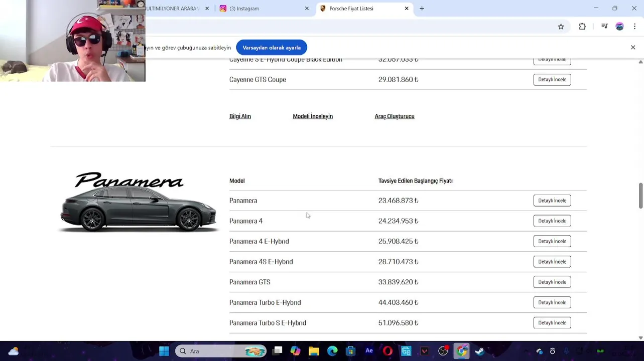Open the Windows Start menu
This screenshot has width=644, height=361.
pyautogui.click(x=164, y=351)
